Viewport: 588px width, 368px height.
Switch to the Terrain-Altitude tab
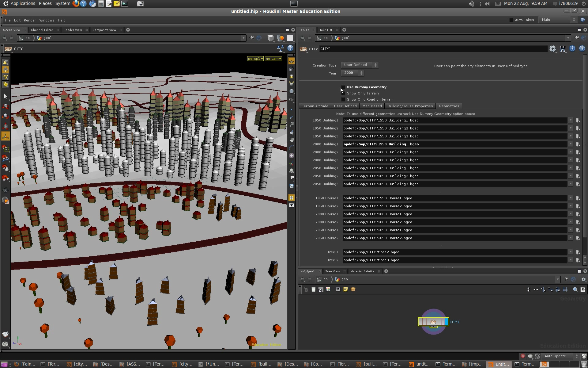[x=315, y=106]
